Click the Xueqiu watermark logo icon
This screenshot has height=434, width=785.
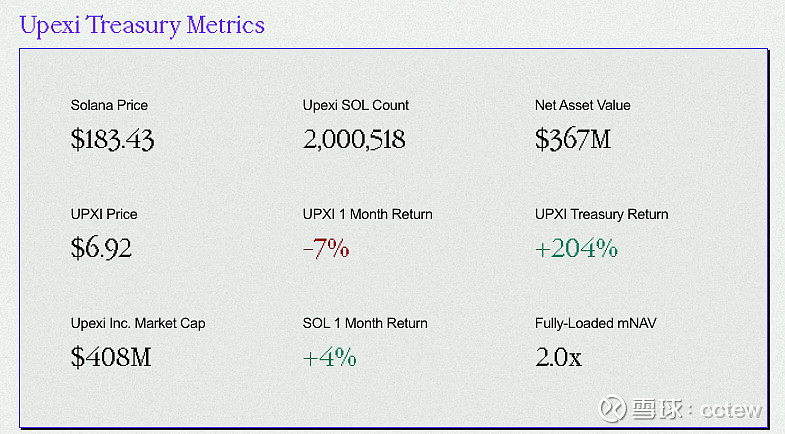[613, 408]
